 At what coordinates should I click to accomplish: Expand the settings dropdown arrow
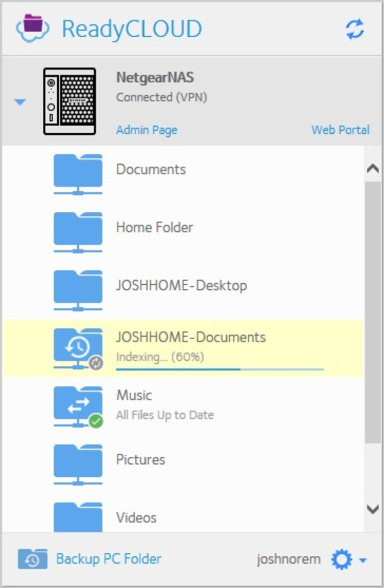pyautogui.click(x=362, y=560)
